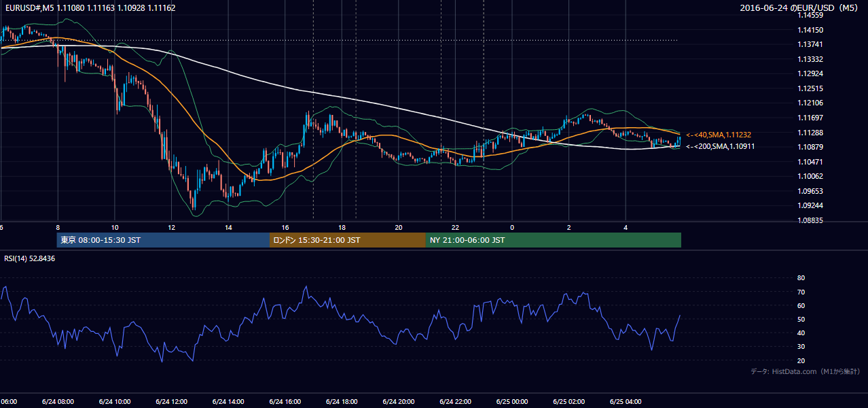Screen dimensions: 868x408
Task: Click the 1.12924 price axis label
Action: (812, 73)
